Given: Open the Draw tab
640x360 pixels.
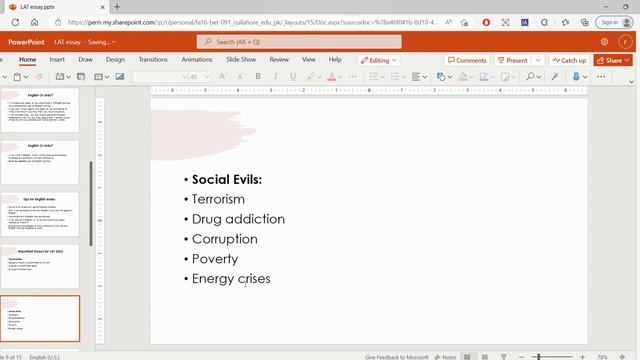Looking at the screenshot, I should tap(85, 60).
